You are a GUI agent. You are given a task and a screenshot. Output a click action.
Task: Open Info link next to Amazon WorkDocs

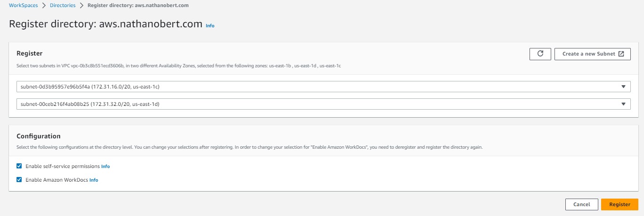click(x=94, y=180)
